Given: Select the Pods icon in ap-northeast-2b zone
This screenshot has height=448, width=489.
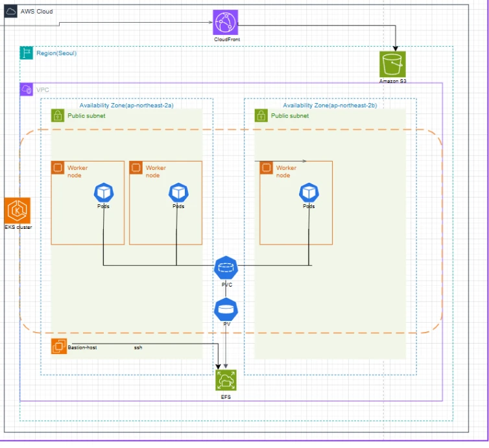Looking at the screenshot, I should point(309,192).
